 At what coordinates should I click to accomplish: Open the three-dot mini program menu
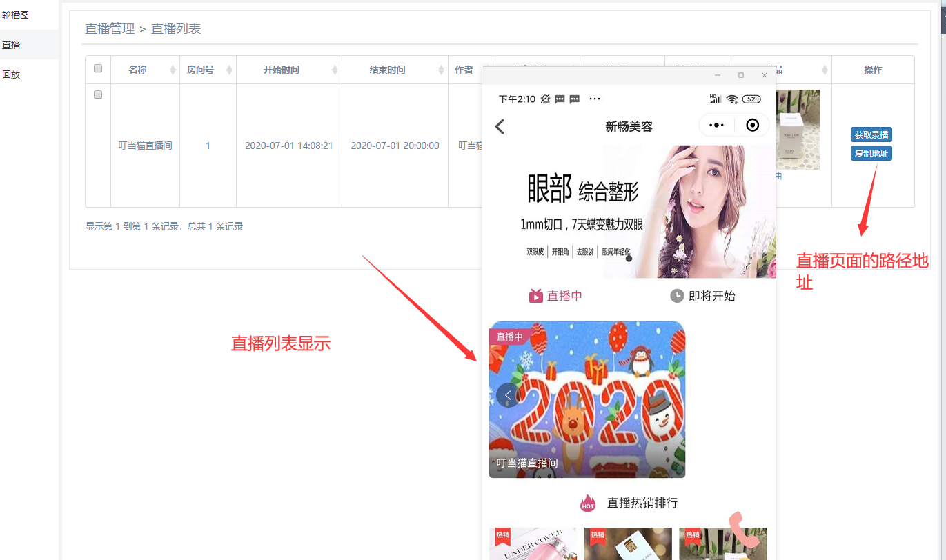tap(717, 126)
